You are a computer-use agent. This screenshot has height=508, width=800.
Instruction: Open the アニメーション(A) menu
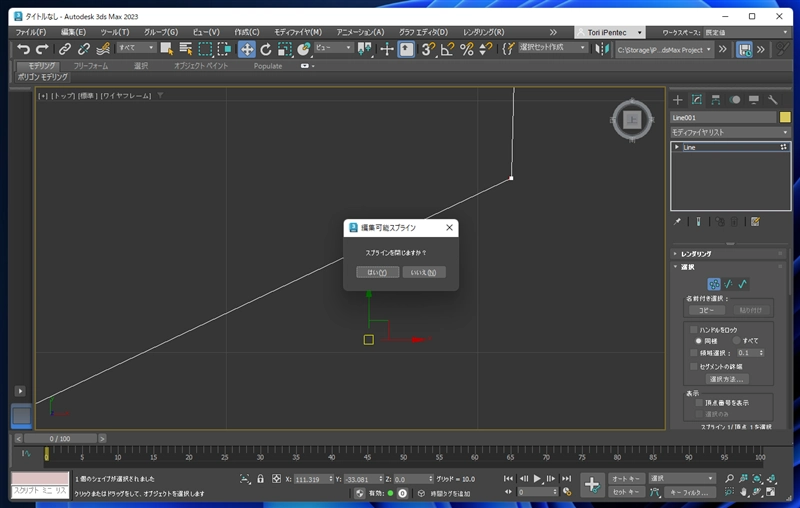pyautogui.click(x=361, y=32)
